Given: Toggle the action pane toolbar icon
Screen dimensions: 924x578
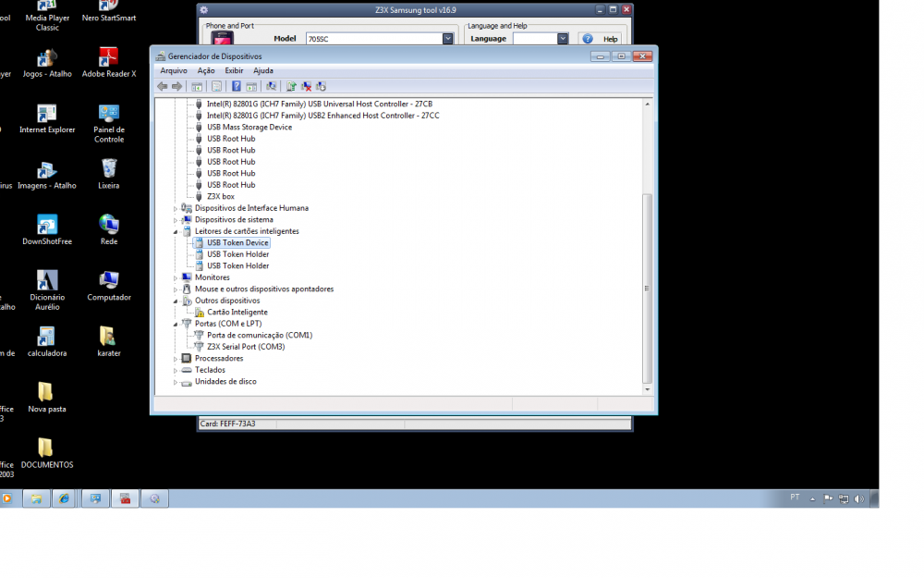Looking at the screenshot, I should pyautogui.click(x=251, y=87).
